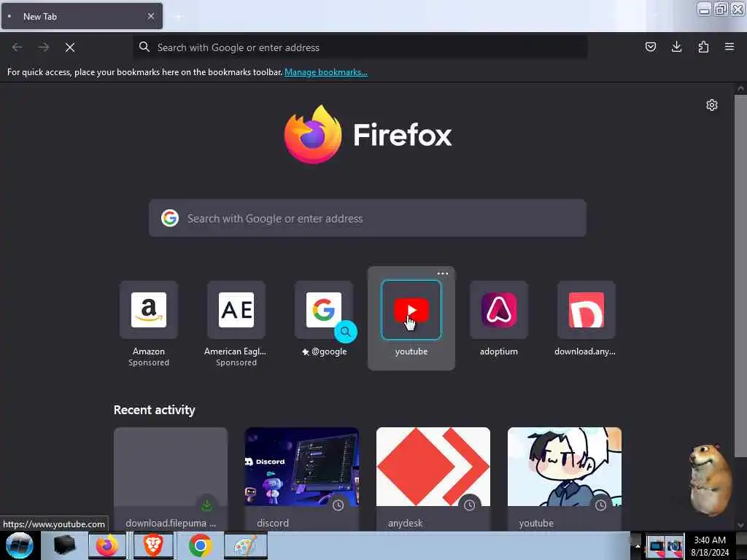This screenshot has width=747, height=560.
Task: Open the Downloads panel icon
Action: (676, 47)
